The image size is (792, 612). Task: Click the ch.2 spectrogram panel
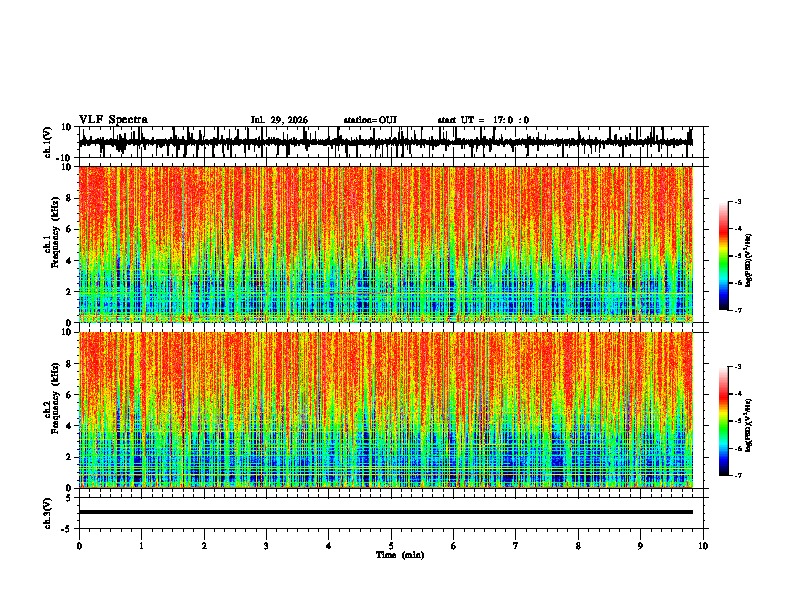click(x=385, y=410)
